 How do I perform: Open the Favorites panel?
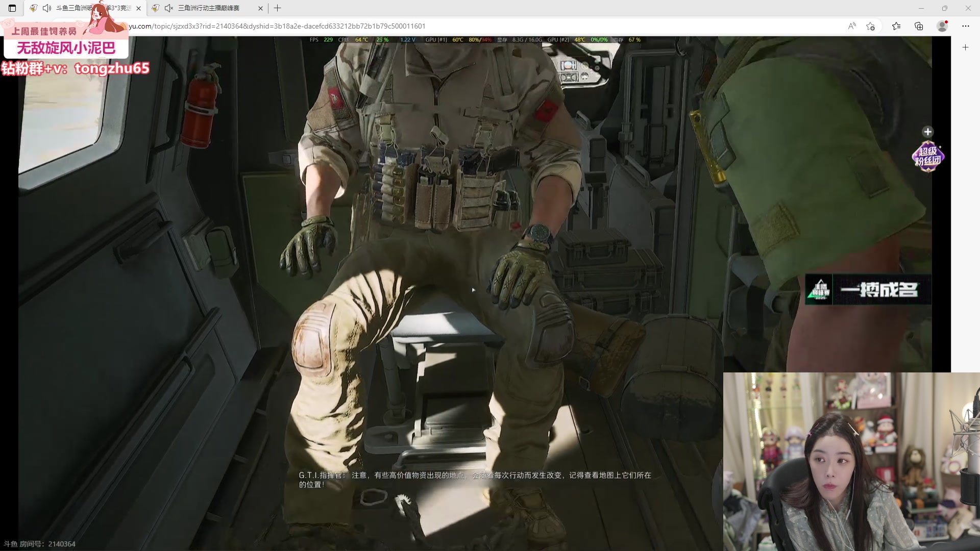(x=896, y=26)
